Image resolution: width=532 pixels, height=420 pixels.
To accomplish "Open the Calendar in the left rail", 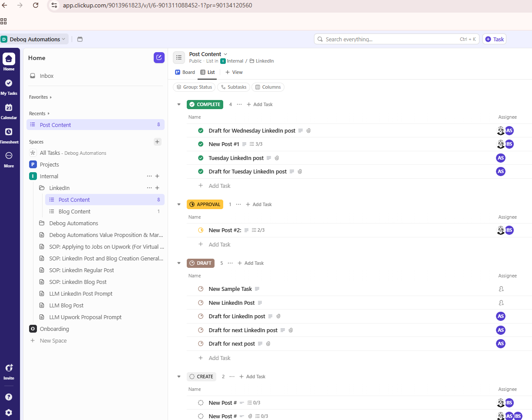I will (x=9, y=107).
